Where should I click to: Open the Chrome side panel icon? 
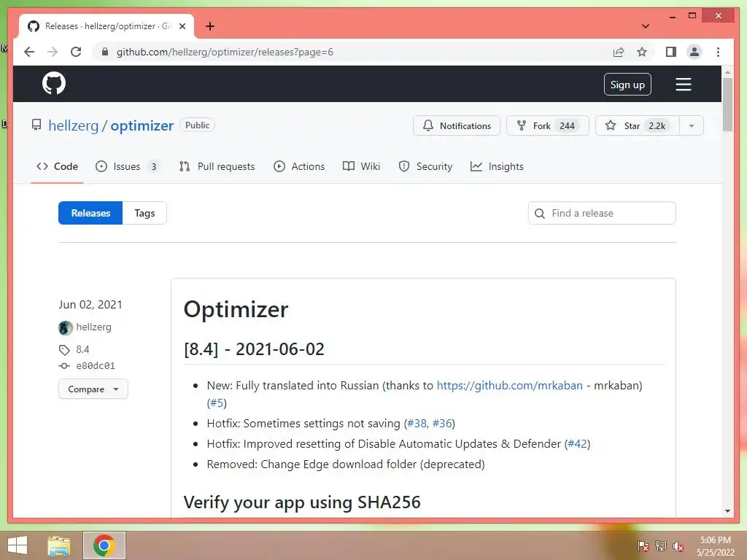[671, 52]
